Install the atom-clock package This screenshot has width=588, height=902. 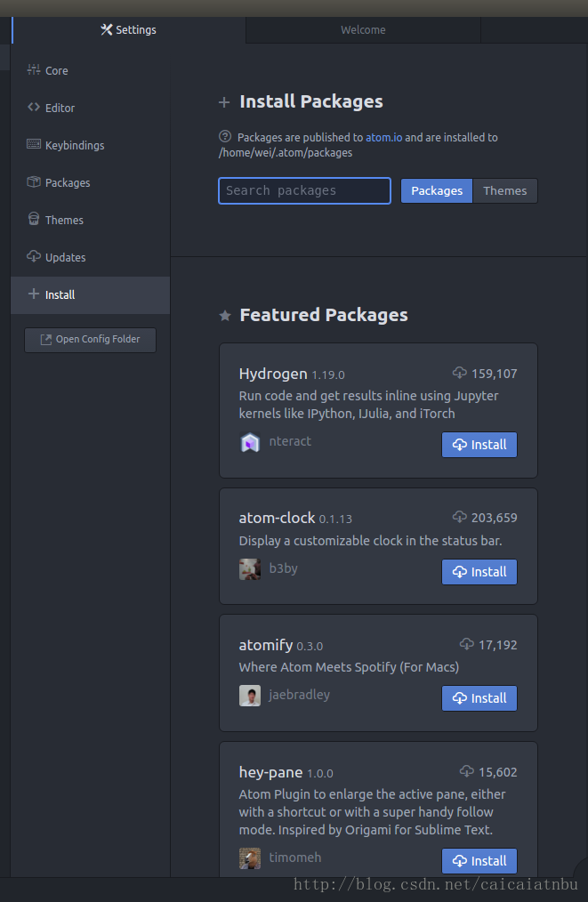point(479,572)
